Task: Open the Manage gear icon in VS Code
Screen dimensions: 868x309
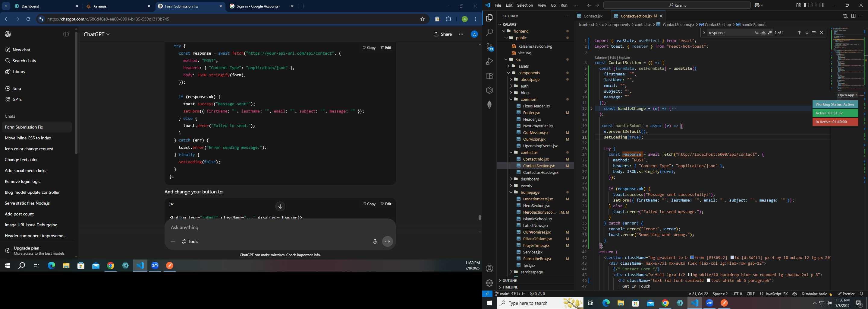Action: [x=489, y=283]
